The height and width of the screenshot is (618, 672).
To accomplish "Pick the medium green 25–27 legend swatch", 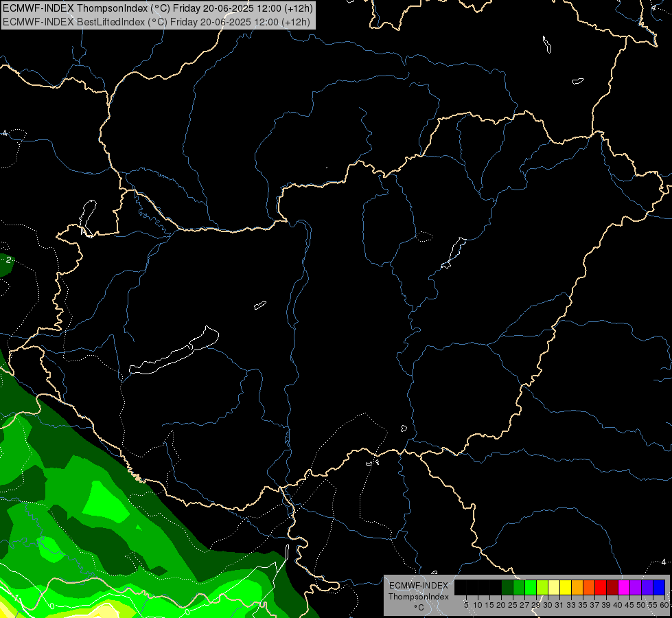I will (518, 587).
